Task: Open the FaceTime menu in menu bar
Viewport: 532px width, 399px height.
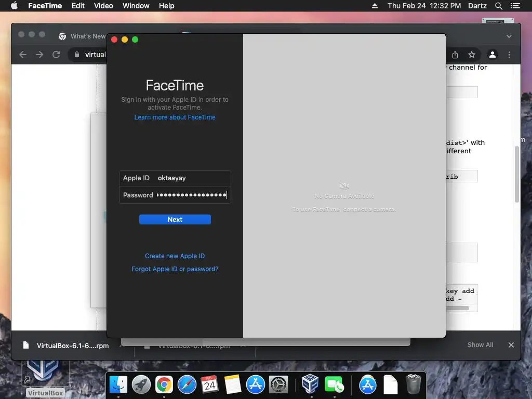Action: (x=45, y=6)
